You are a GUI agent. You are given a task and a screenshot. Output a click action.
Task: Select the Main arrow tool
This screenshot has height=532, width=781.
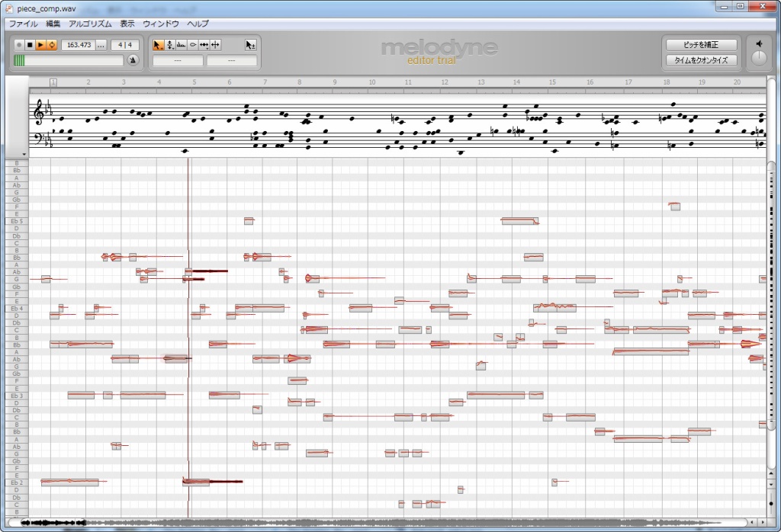coord(157,45)
